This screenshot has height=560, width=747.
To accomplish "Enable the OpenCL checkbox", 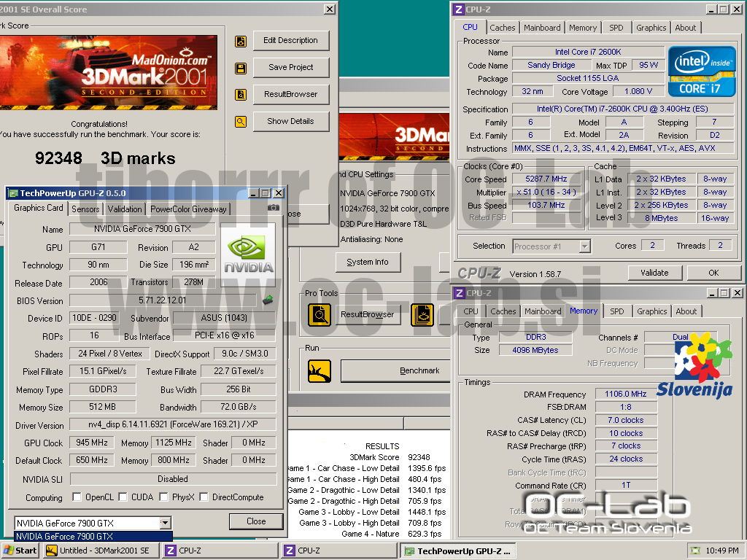I will (x=76, y=497).
